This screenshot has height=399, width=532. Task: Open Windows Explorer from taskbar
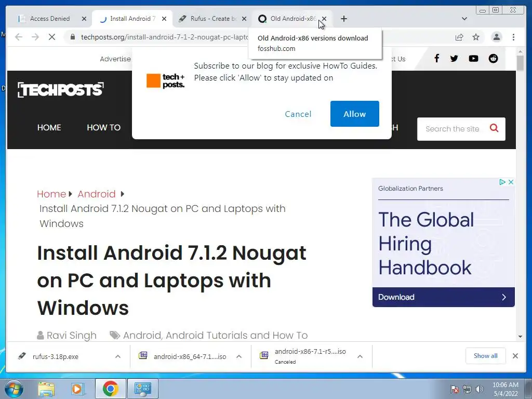click(46, 389)
